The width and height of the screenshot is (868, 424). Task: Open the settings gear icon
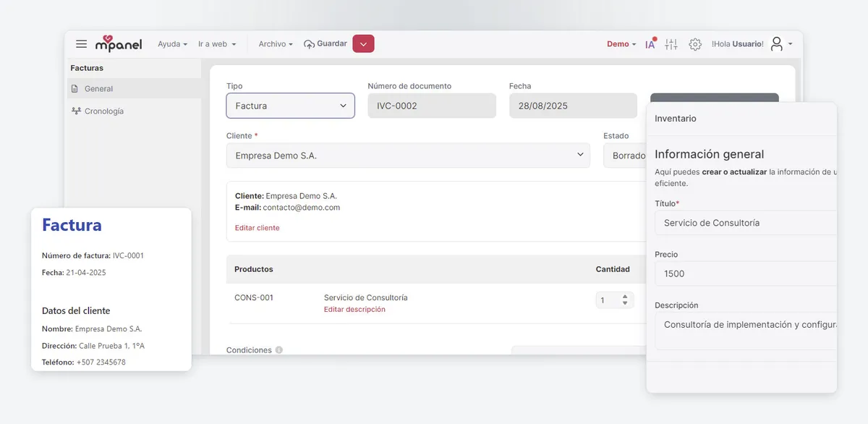pos(695,44)
